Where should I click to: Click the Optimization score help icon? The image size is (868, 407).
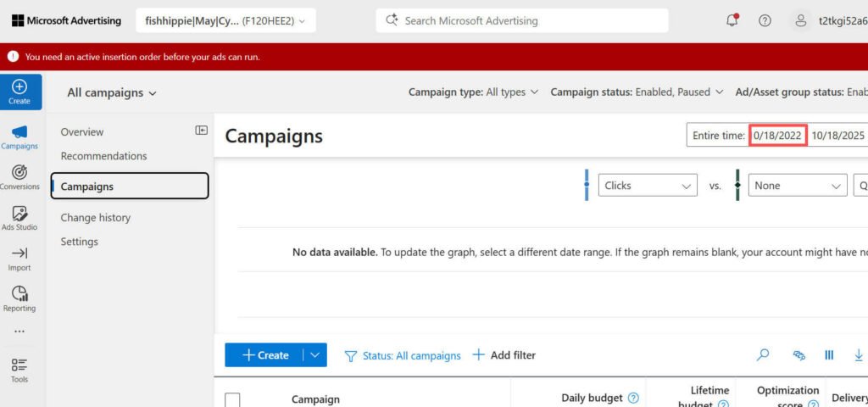(x=813, y=404)
